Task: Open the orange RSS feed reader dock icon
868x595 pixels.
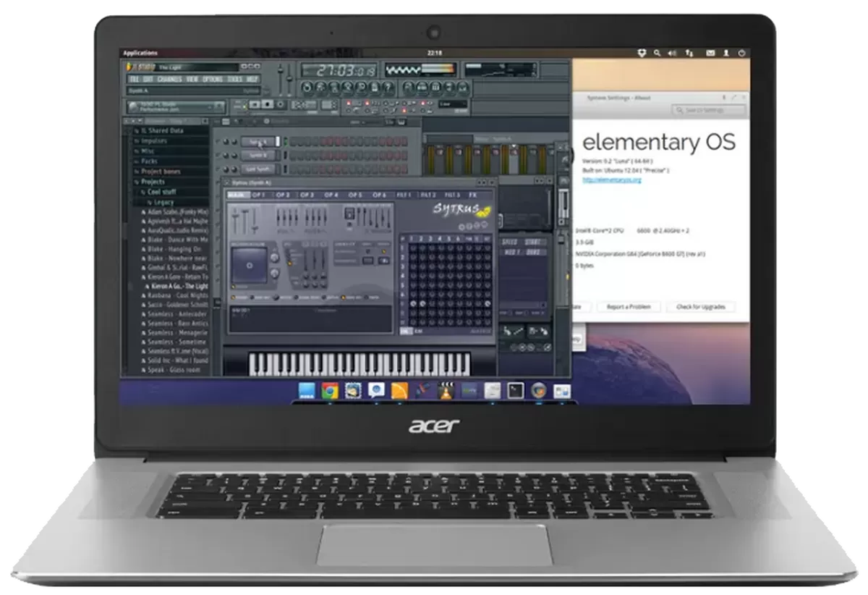Action: (x=399, y=391)
